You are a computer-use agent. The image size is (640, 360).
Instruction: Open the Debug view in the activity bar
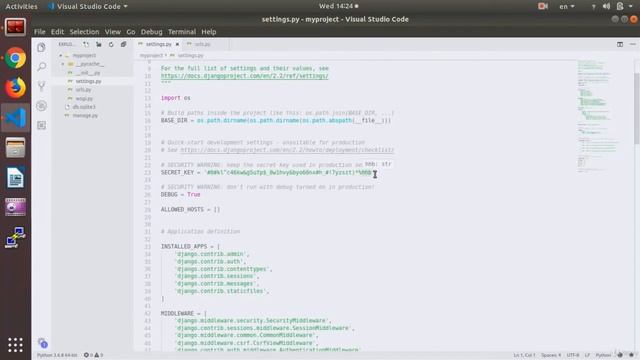pyautogui.click(x=41, y=106)
